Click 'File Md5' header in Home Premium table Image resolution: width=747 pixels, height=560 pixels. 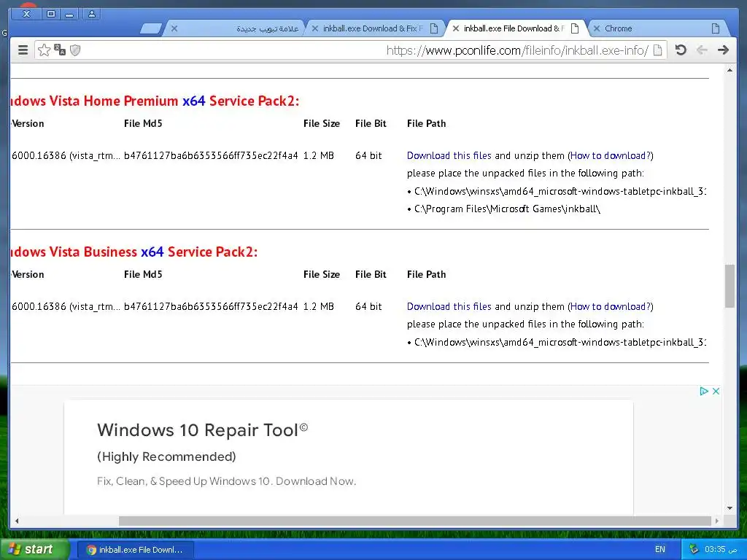(x=143, y=124)
